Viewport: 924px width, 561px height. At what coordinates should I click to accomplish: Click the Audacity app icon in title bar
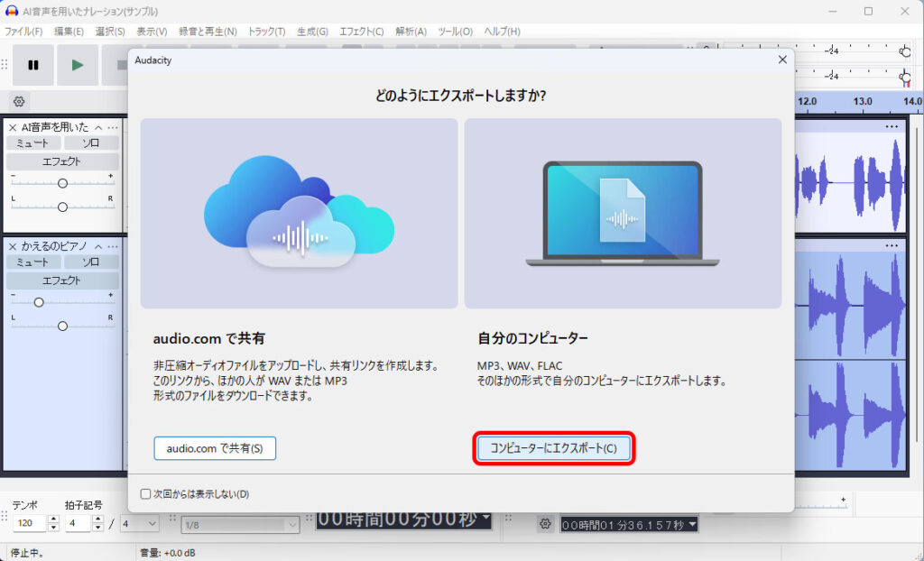[x=11, y=11]
